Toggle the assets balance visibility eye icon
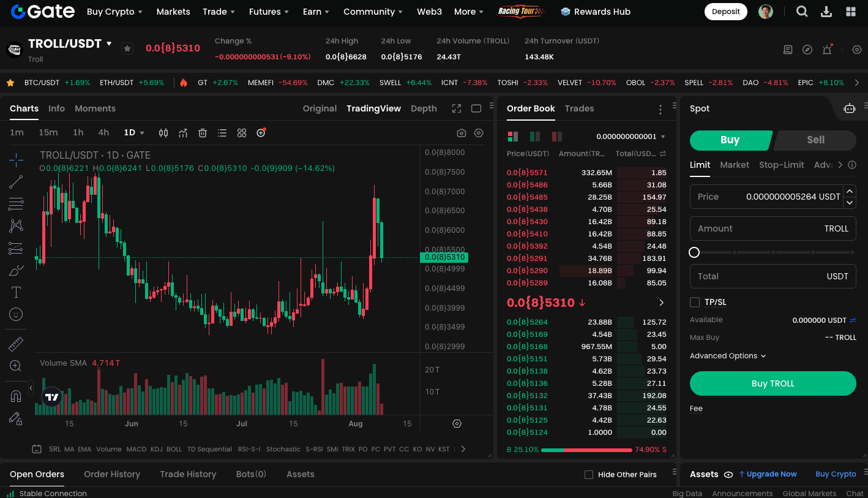This screenshot has width=868, height=498. [x=728, y=474]
